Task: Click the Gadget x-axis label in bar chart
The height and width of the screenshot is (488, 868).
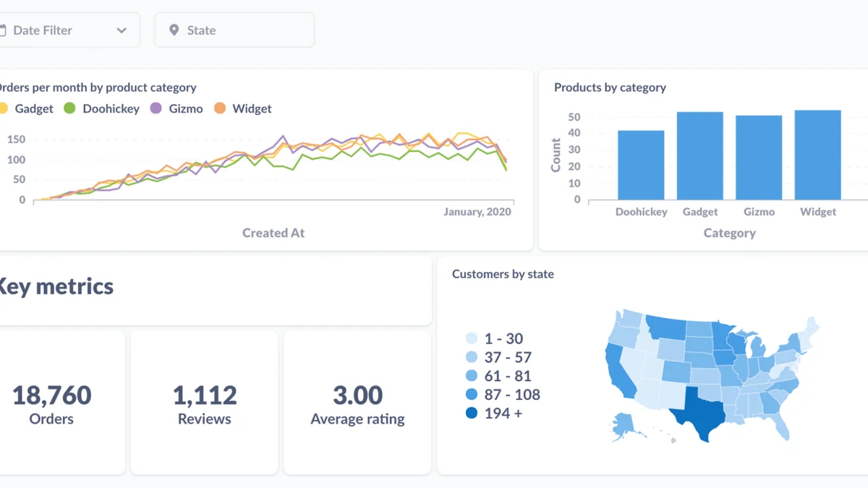Action: (700, 212)
